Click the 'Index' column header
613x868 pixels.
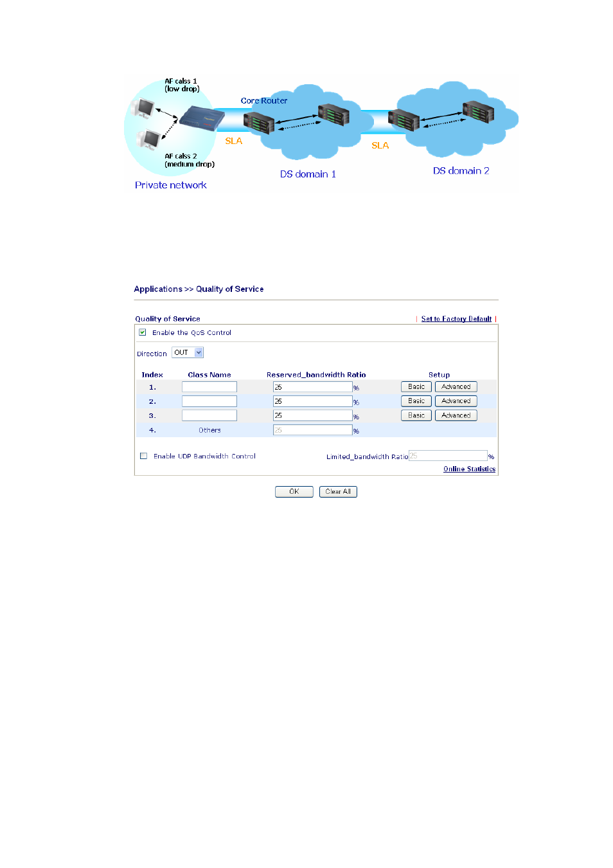[x=152, y=375]
